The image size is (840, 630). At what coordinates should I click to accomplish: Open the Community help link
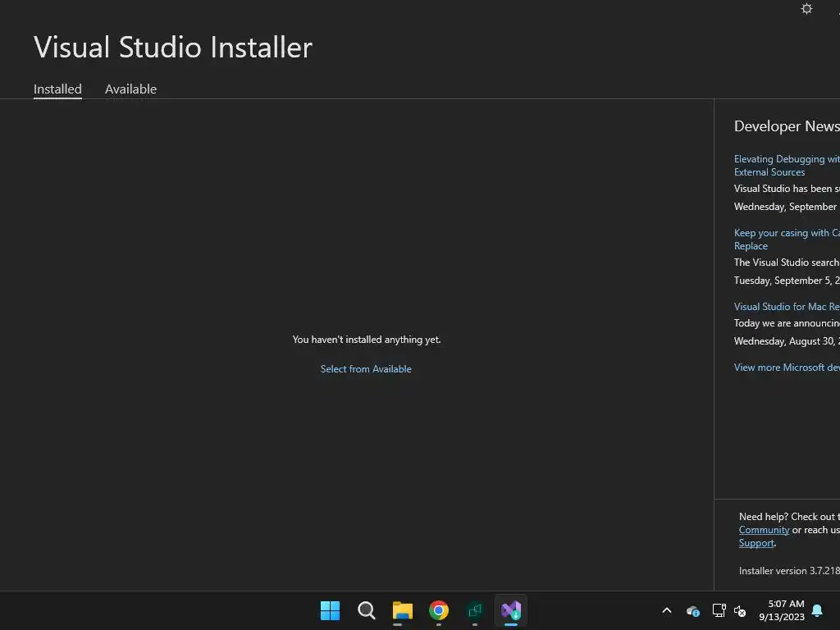[764, 530]
